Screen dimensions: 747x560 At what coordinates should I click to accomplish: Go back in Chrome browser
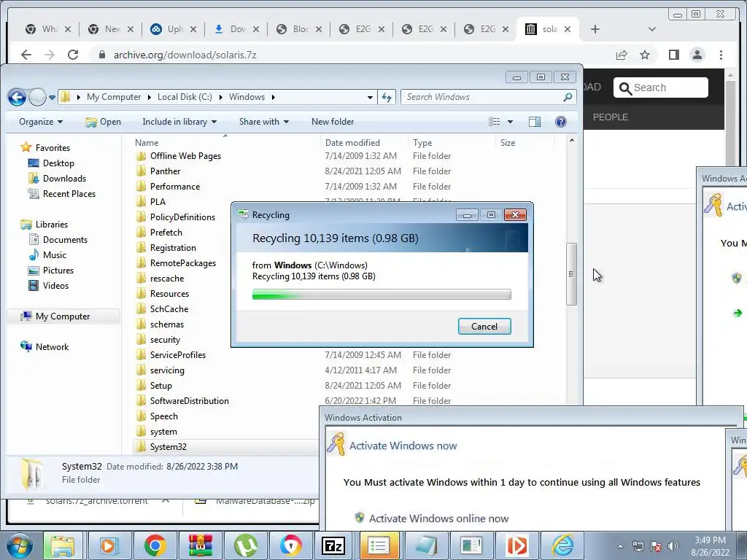tap(26, 55)
